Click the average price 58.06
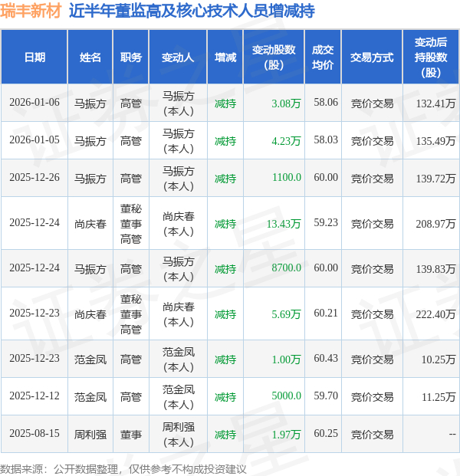Viewport: 460px width, 476px height. [x=326, y=103]
